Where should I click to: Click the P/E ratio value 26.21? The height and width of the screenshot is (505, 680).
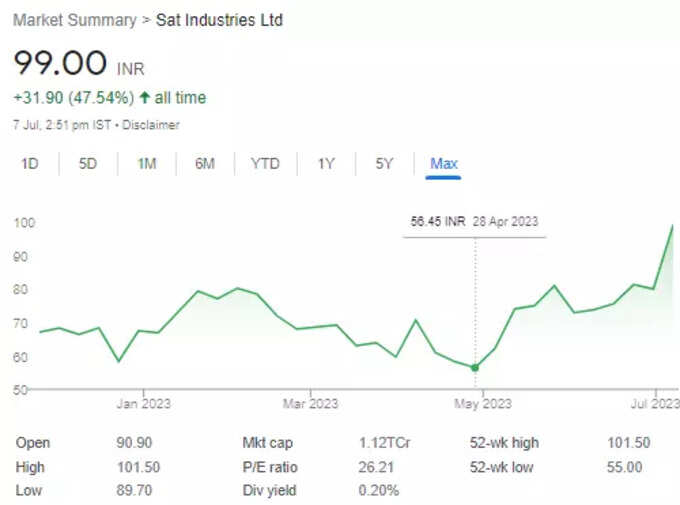pyautogui.click(x=376, y=467)
